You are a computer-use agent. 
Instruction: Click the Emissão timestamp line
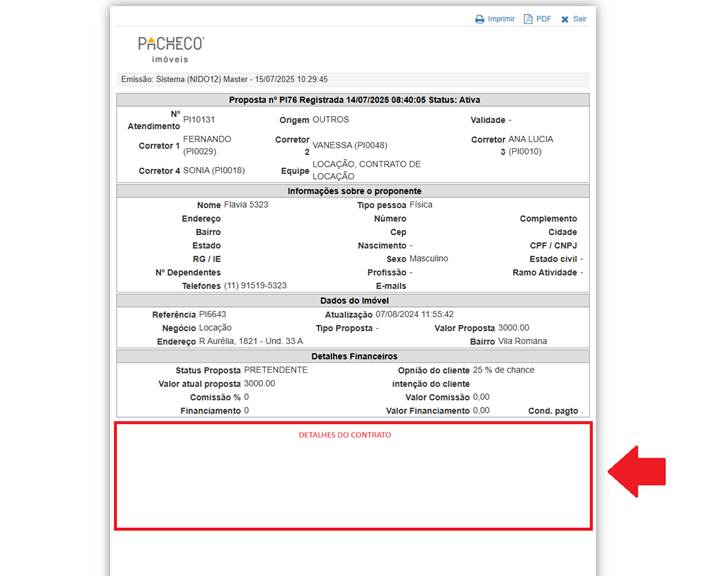(224, 79)
